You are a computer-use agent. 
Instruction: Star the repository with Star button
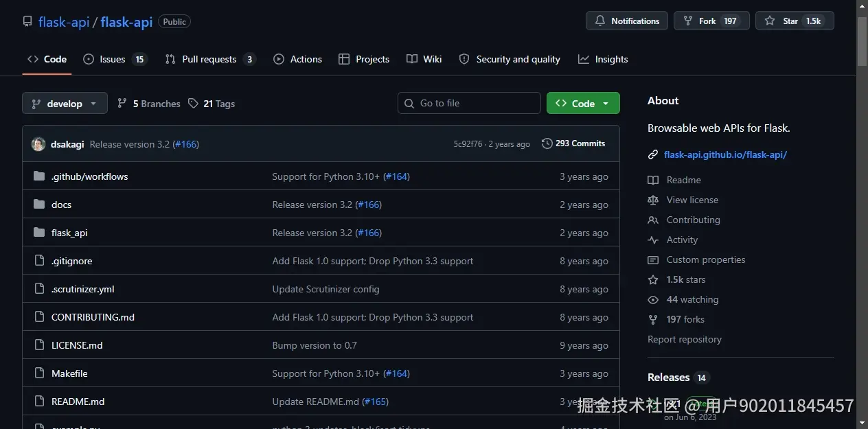pos(795,21)
